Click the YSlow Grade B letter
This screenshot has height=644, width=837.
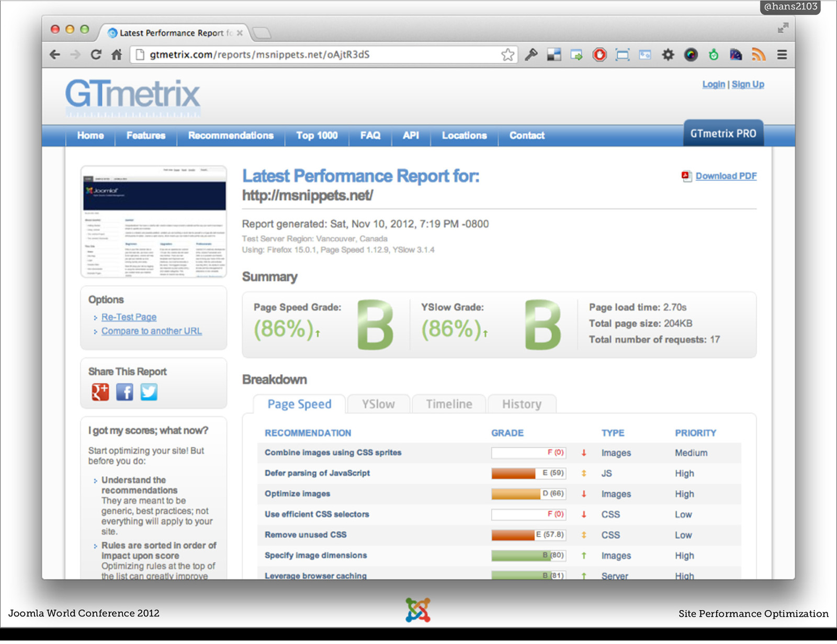[542, 324]
